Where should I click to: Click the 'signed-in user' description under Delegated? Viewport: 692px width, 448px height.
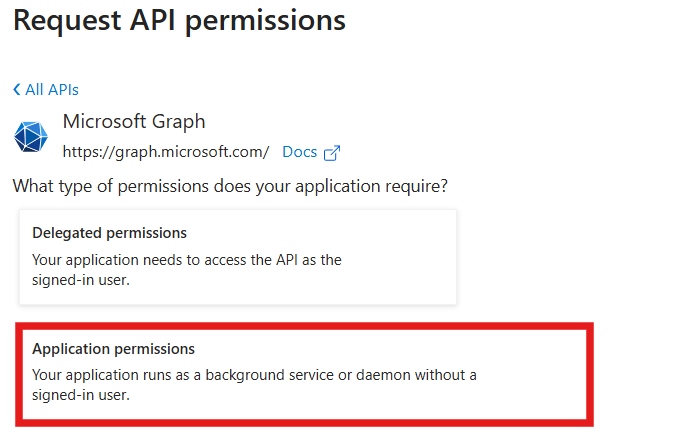coord(81,280)
